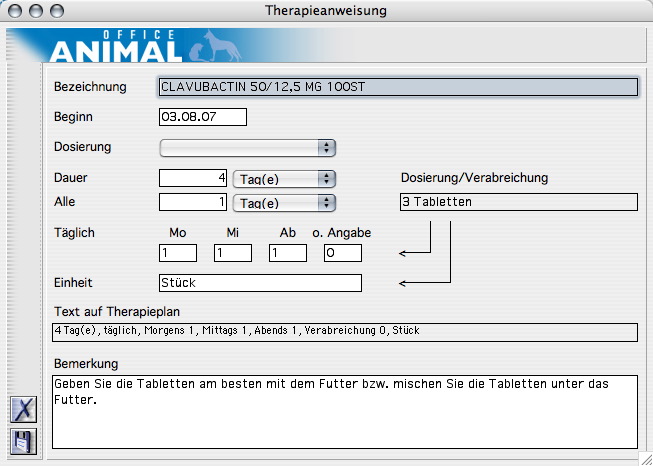The width and height of the screenshot is (653, 466).
Task: Click the window resize grip corner
Action: coord(645,458)
